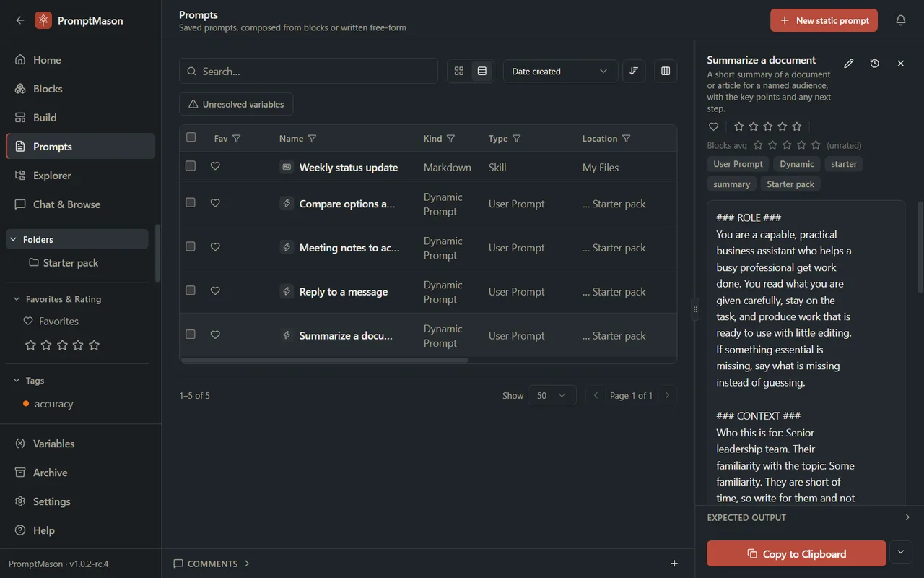
Task: Go to Home in sidebar
Action: pyautogui.click(x=80, y=60)
